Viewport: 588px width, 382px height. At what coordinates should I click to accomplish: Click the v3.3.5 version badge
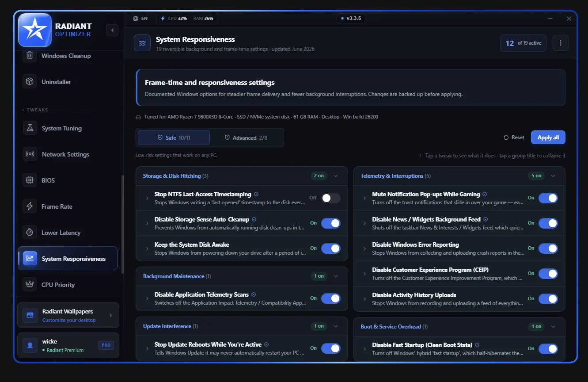pos(351,19)
